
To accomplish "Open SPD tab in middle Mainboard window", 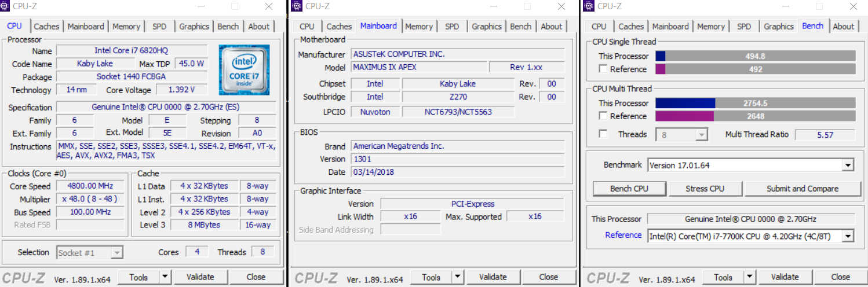I will coord(452,27).
